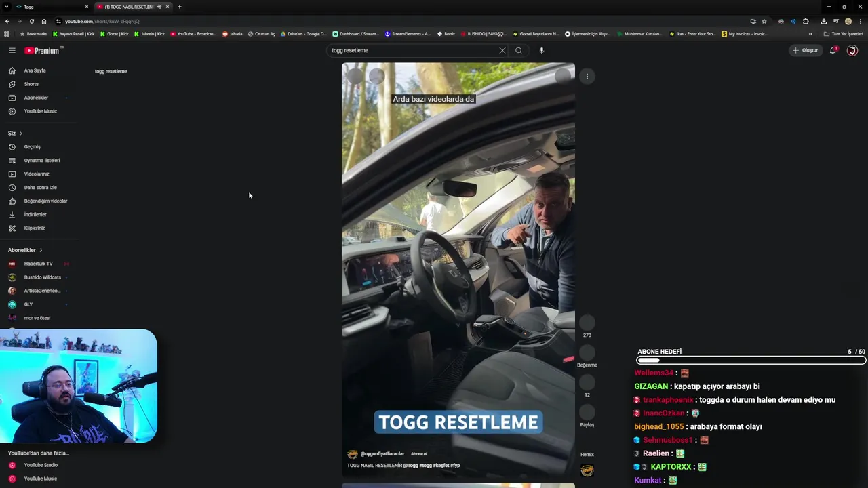Close the Togg browser tab
The image size is (868, 488).
[x=87, y=7]
